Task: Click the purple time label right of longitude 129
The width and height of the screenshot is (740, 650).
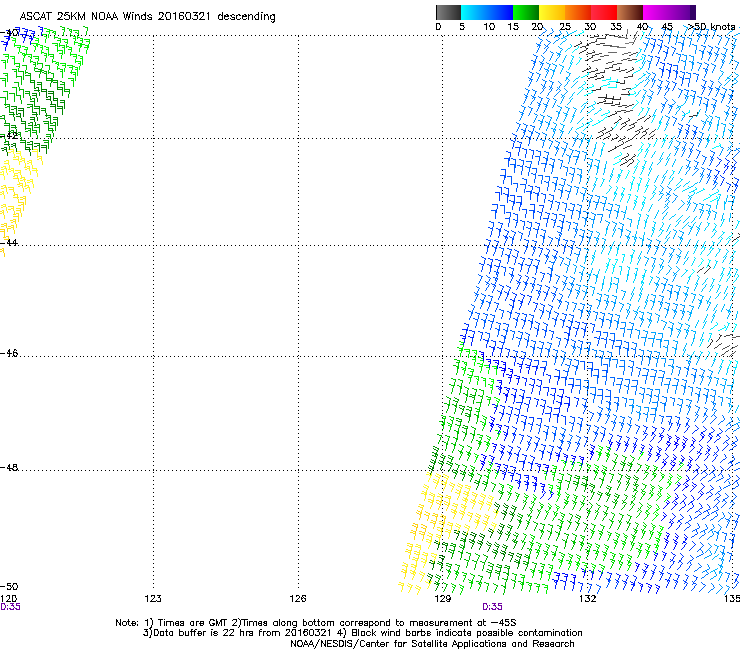Action: pyautogui.click(x=492, y=607)
